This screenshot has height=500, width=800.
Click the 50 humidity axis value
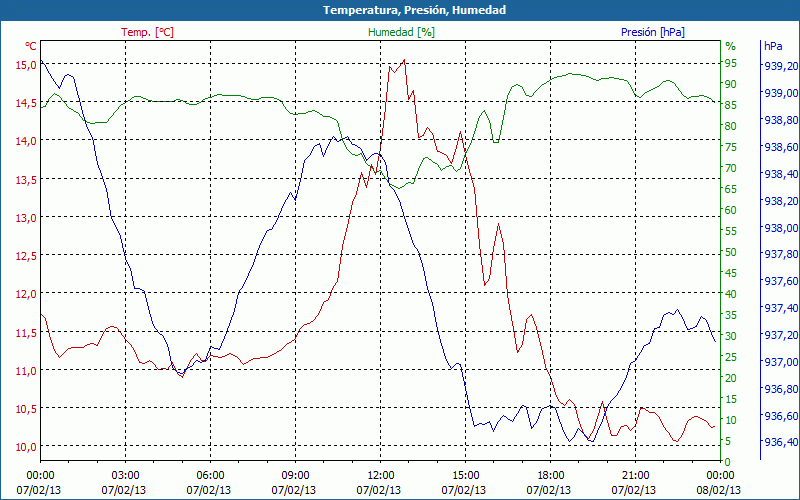tap(731, 252)
